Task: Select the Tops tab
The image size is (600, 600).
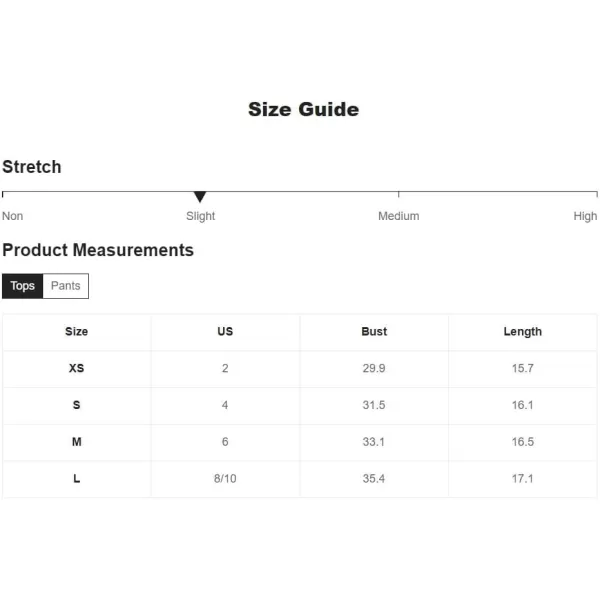Action: click(x=23, y=286)
